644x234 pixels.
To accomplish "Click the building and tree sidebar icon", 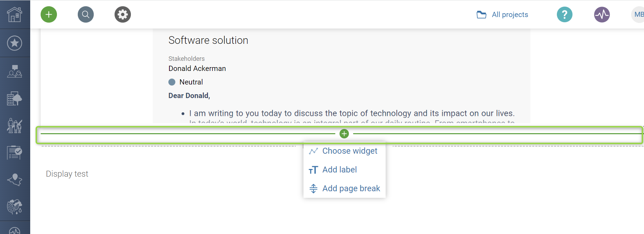I will point(15,99).
